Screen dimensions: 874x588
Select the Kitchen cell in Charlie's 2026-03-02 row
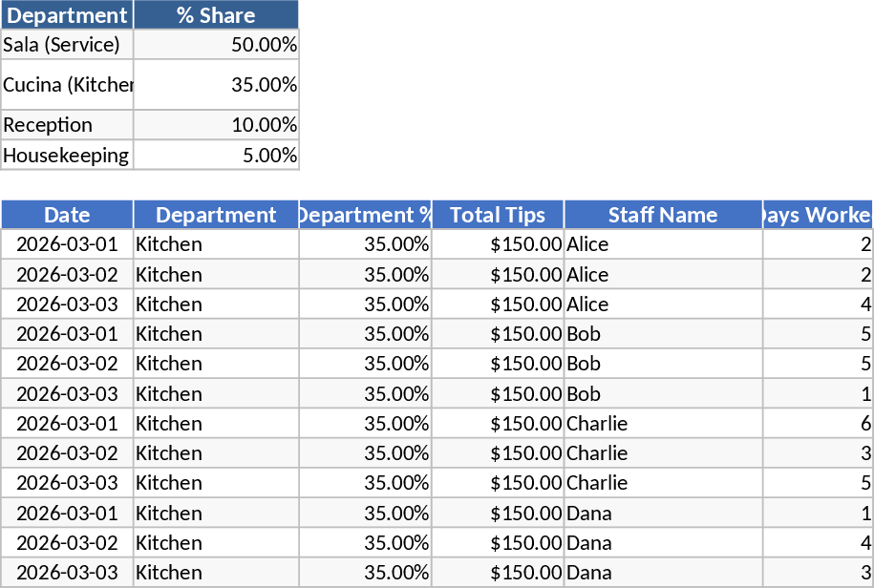click(216, 452)
